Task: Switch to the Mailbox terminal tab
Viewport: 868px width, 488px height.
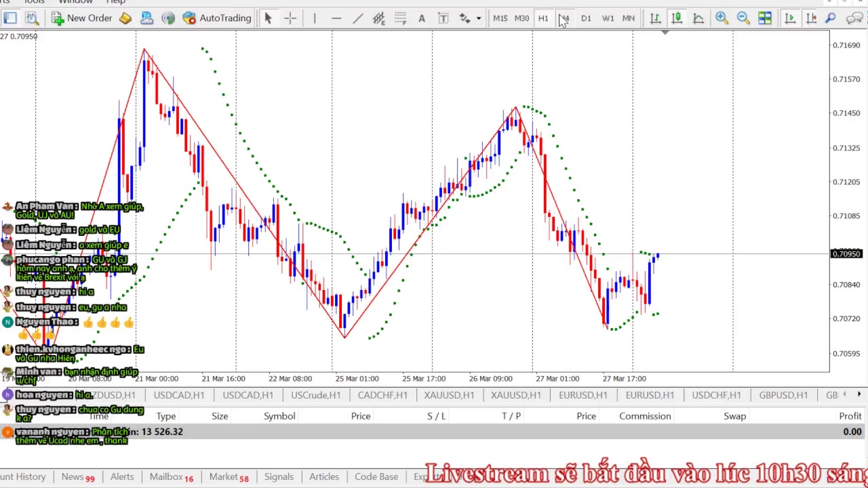Action: [172, 477]
